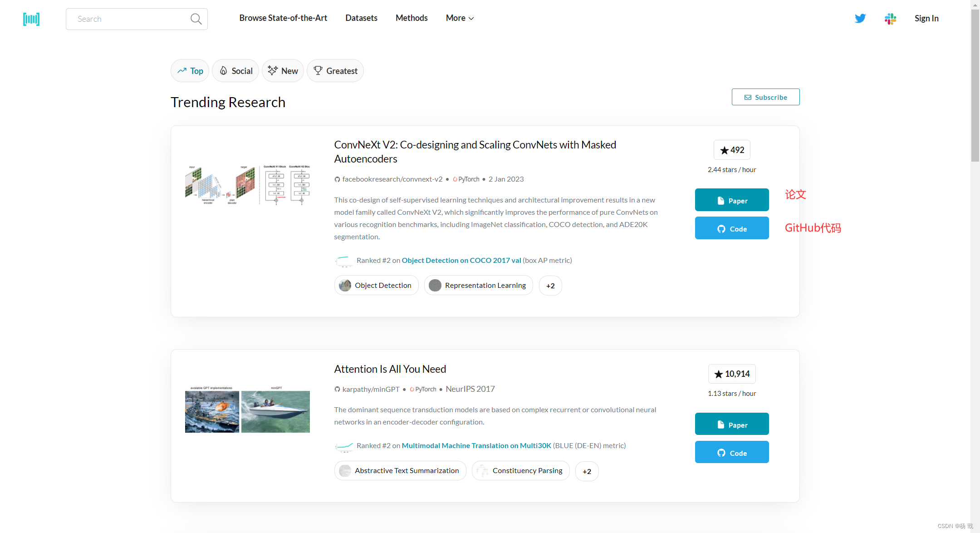Click the search magnifier icon
Viewport: 980px width, 533px height.
click(x=196, y=19)
